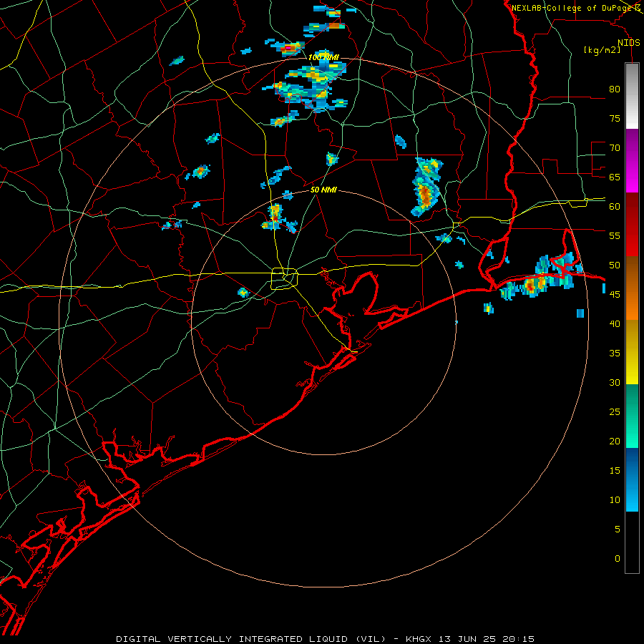This screenshot has width=644, height=644.
Task: Click the 65 value on color scale
Action: point(615,177)
